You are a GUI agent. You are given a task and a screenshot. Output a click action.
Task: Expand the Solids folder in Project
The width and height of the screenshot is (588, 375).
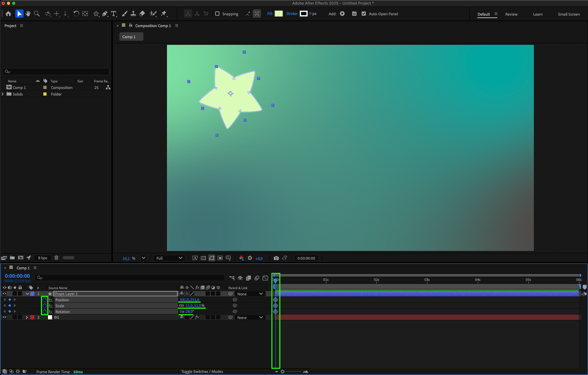click(x=3, y=94)
